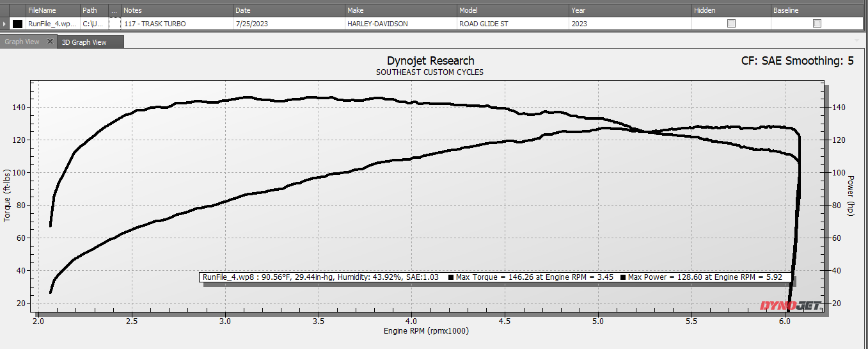868x349 pixels.
Task: Tick the Baseline checkbox for RunFile_4
Action: (x=817, y=24)
